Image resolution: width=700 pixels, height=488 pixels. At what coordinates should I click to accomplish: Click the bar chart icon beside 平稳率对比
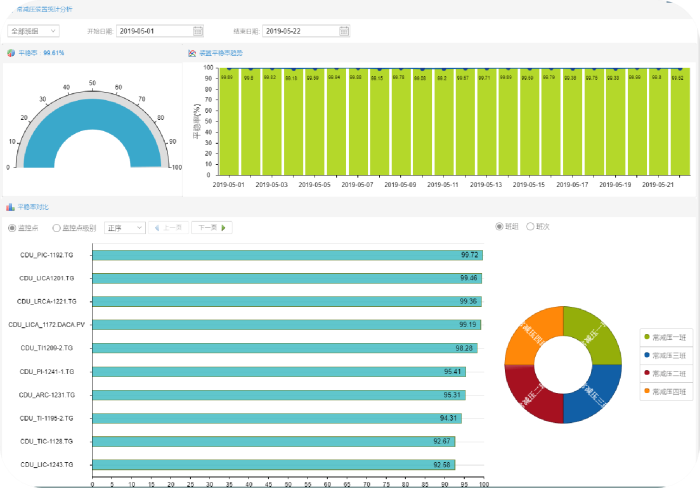pyautogui.click(x=11, y=207)
